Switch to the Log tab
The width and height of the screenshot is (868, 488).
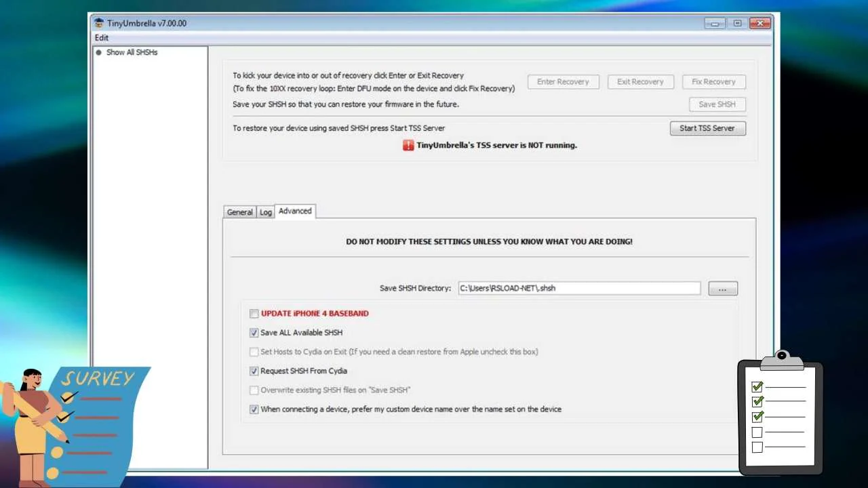[x=266, y=212]
